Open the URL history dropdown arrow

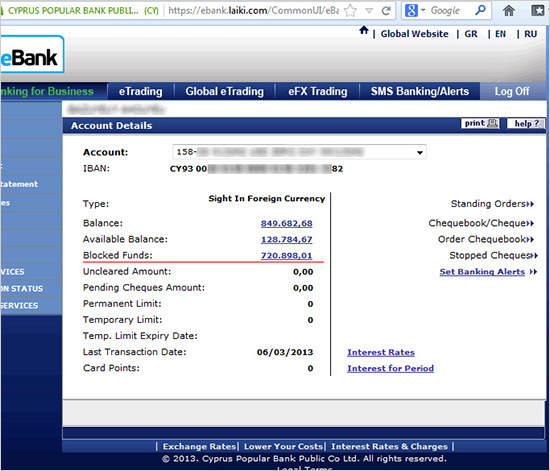click(x=369, y=11)
